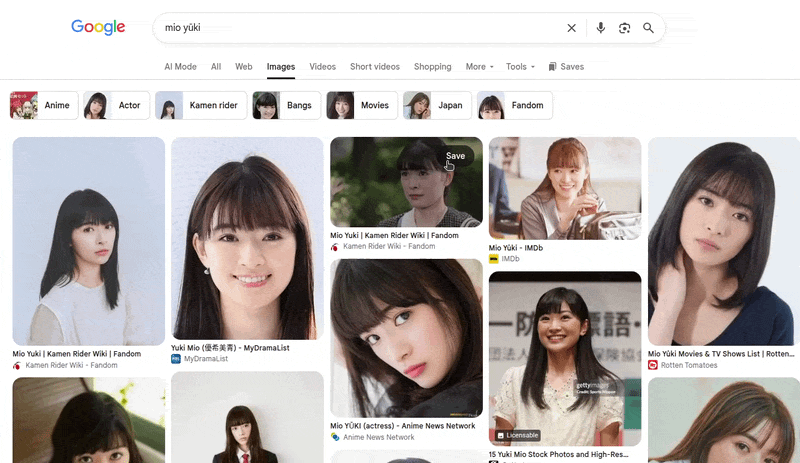Click the Anime News Network favicon
This screenshot has height=463, width=800.
335,437
